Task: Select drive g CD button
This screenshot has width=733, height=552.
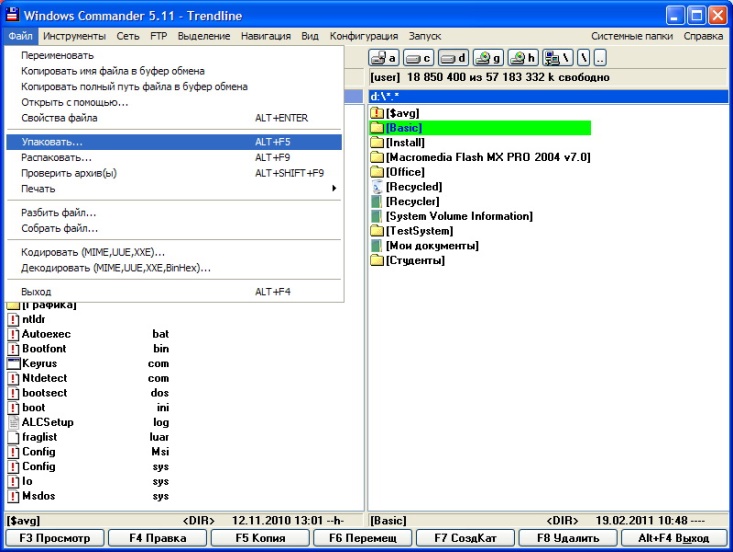Action: pyautogui.click(x=488, y=58)
